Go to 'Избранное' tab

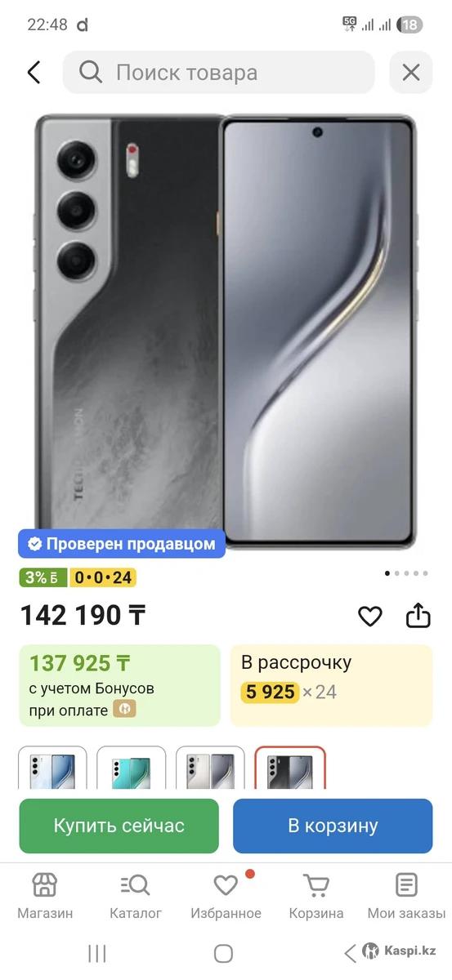click(x=226, y=896)
